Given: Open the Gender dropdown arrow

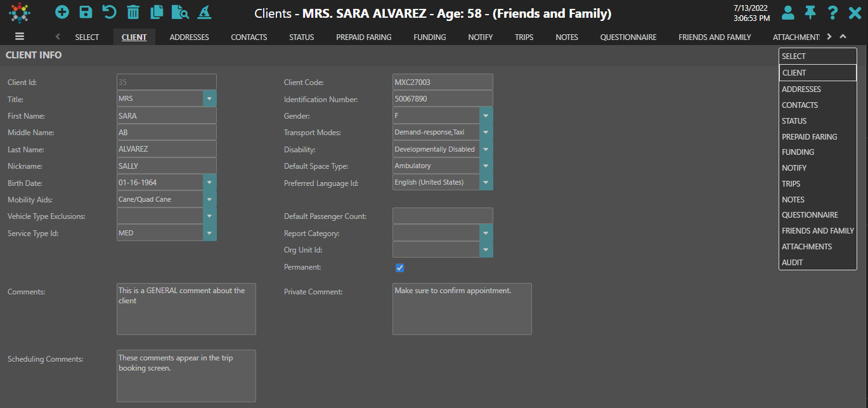Looking at the screenshot, I should click(x=486, y=116).
